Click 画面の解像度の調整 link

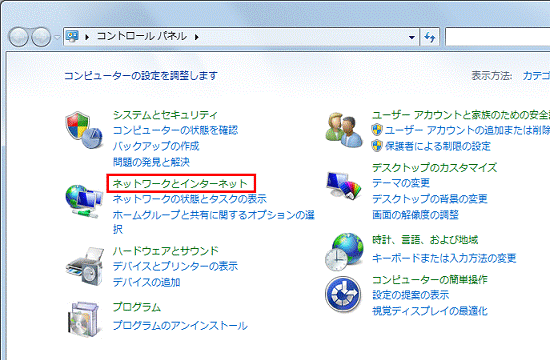click(415, 214)
